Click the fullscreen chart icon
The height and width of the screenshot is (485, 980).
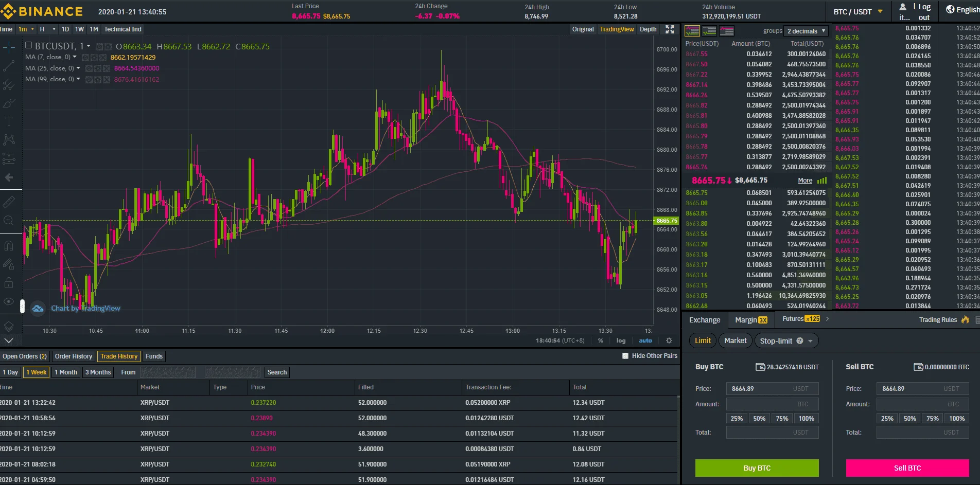point(670,29)
